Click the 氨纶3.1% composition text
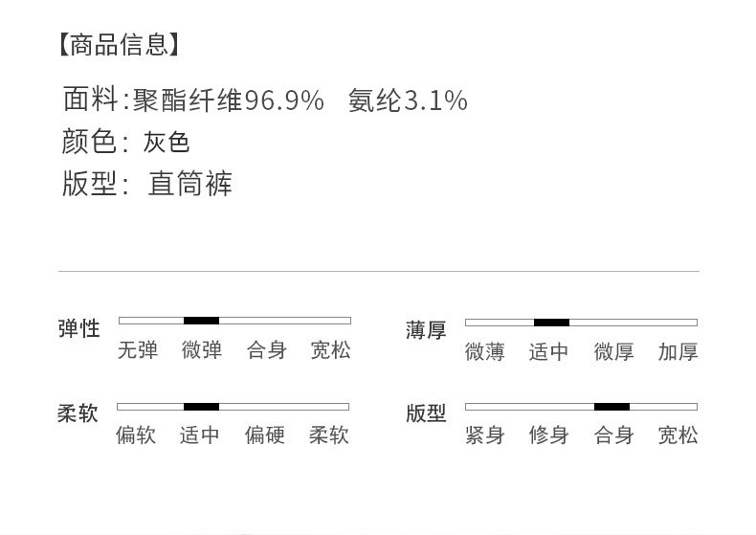This screenshot has height=535, width=756. [408, 100]
